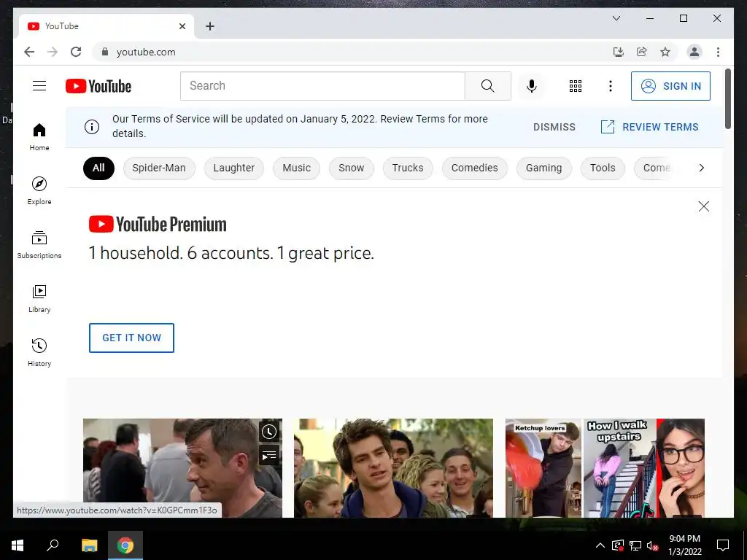Click the muted volume tray icon
The image size is (747, 560).
click(653, 545)
